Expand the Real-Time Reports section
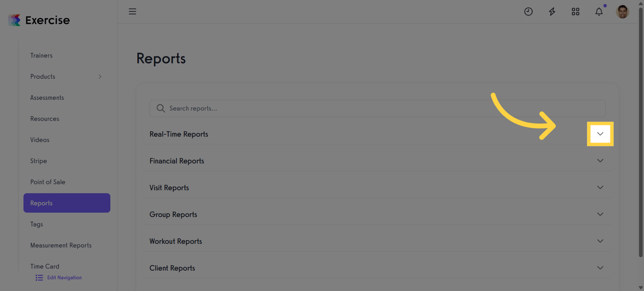Image resolution: width=644 pixels, height=291 pixels. point(600,134)
